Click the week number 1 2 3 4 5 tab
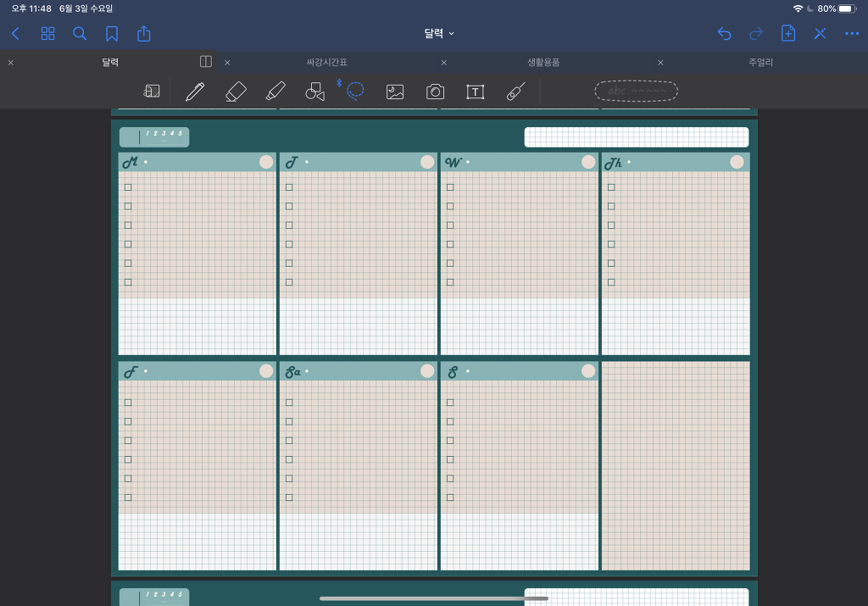 [x=154, y=136]
